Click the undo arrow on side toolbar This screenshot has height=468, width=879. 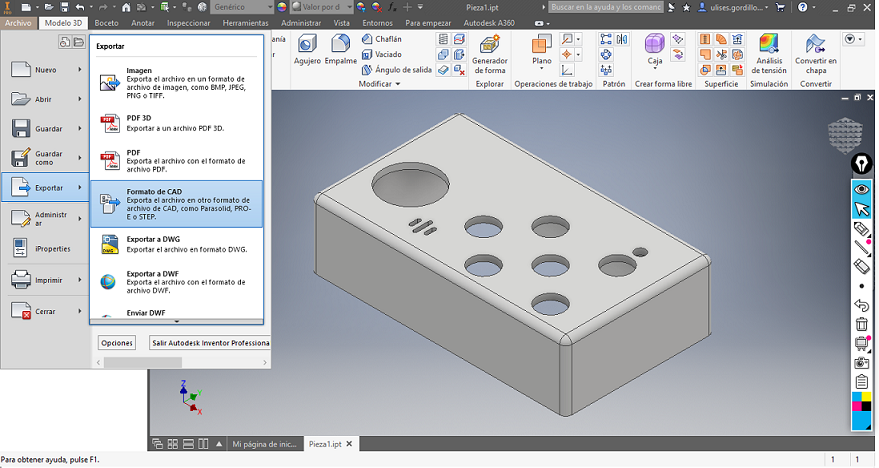[862, 305]
